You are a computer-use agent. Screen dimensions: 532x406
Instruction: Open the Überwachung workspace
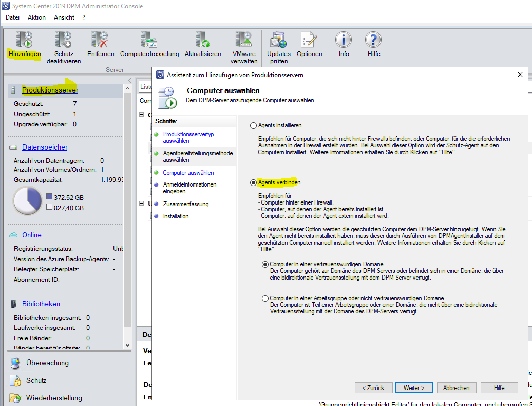tap(47, 363)
